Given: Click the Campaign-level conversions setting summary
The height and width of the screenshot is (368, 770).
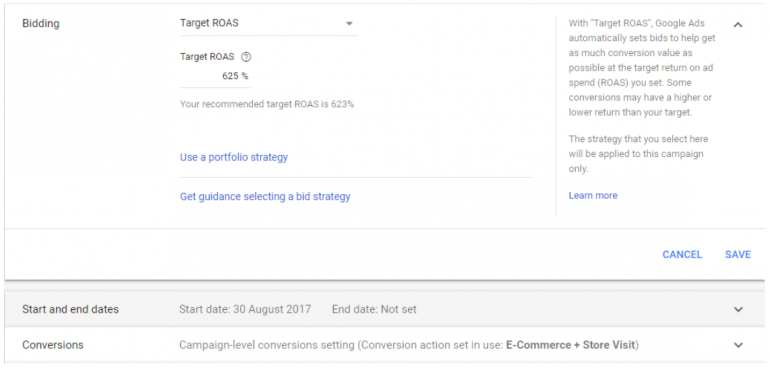Looking at the screenshot, I should 267,345.
